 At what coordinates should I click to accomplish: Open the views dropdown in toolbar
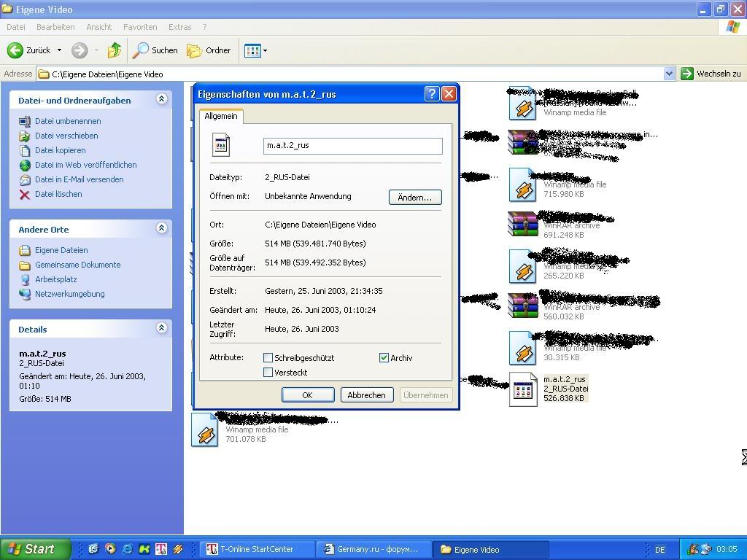click(x=256, y=50)
